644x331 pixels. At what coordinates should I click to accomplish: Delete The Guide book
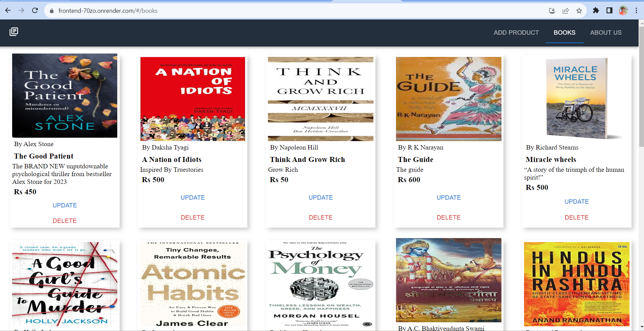(449, 218)
